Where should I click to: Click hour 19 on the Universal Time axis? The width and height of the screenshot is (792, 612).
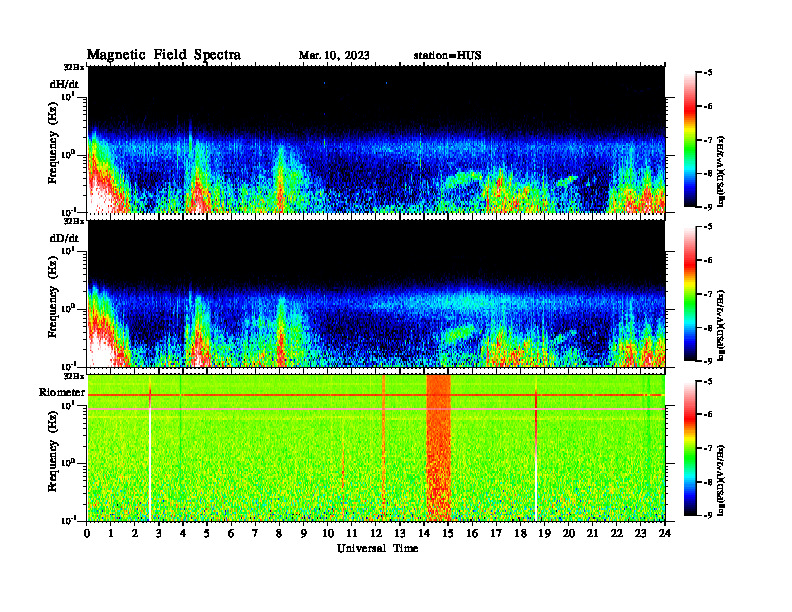(x=544, y=534)
